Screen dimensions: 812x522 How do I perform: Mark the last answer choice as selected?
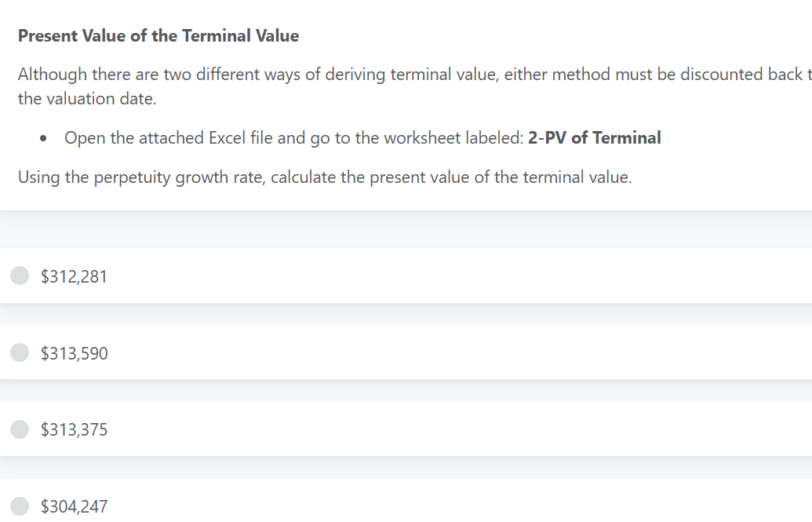point(19,506)
